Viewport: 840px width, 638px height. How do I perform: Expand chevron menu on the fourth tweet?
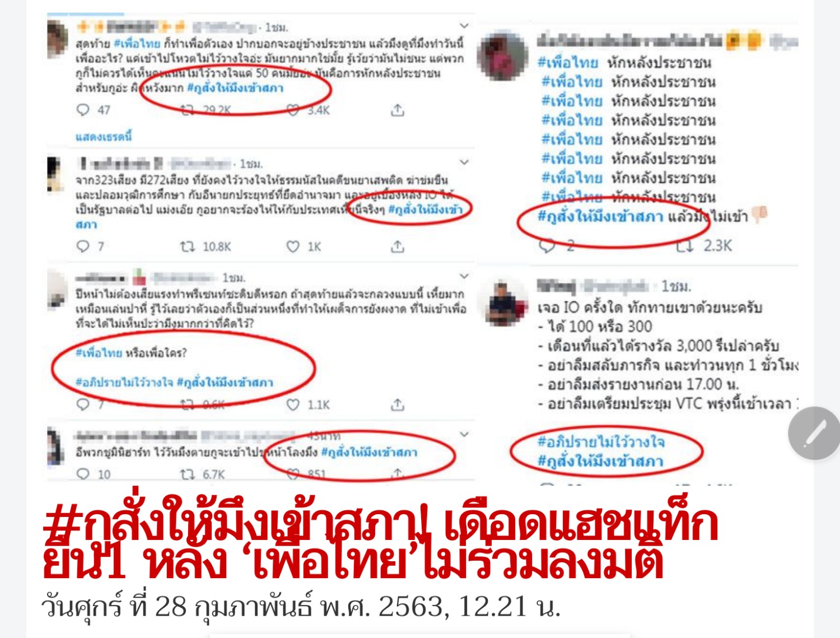pyautogui.click(x=464, y=434)
